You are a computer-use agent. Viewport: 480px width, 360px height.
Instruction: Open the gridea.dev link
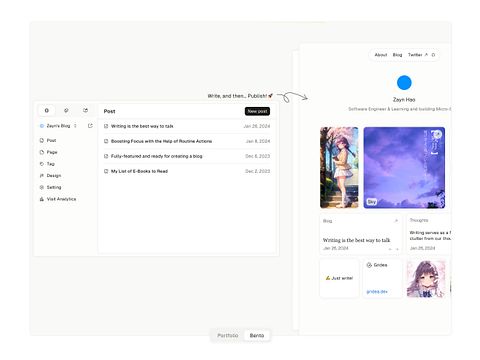pyautogui.click(x=377, y=291)
